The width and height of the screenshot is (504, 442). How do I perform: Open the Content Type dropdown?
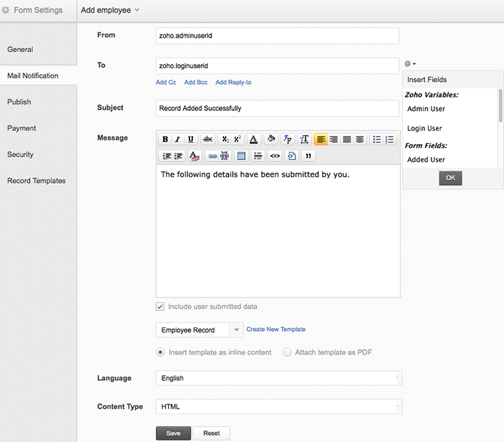coord(278,407)
